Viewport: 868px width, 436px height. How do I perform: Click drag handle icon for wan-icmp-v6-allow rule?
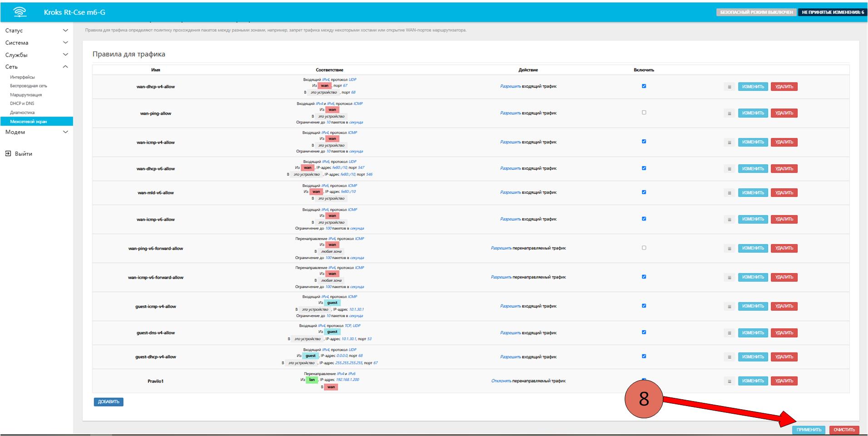(729, 220)
